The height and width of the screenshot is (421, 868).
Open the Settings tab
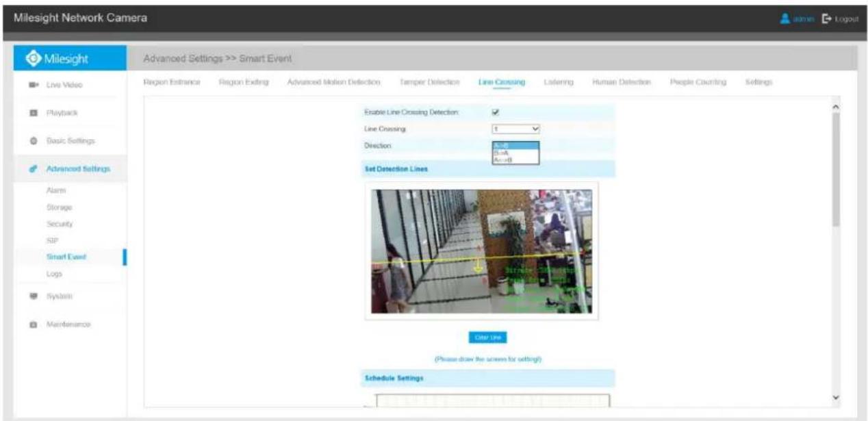tap(758, 82)
